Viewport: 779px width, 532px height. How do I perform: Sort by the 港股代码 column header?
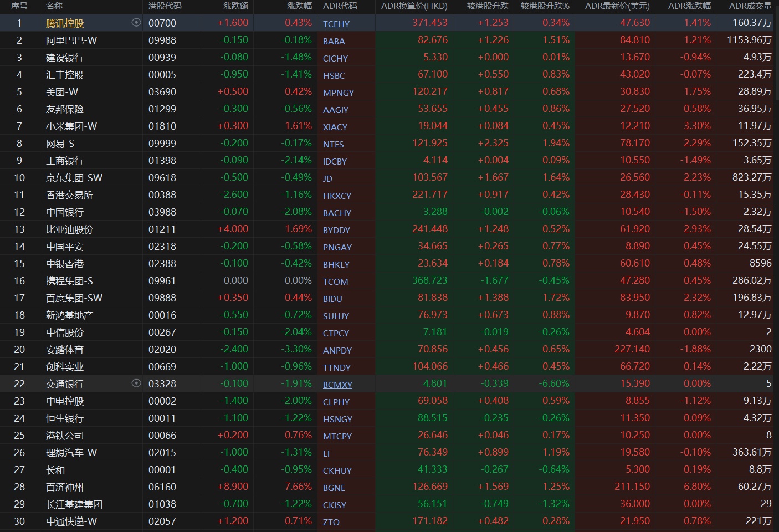click(x=165, y=6)
